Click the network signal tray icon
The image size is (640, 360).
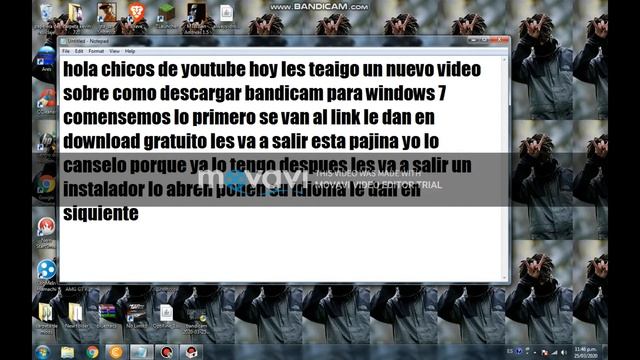coord(554,352)
